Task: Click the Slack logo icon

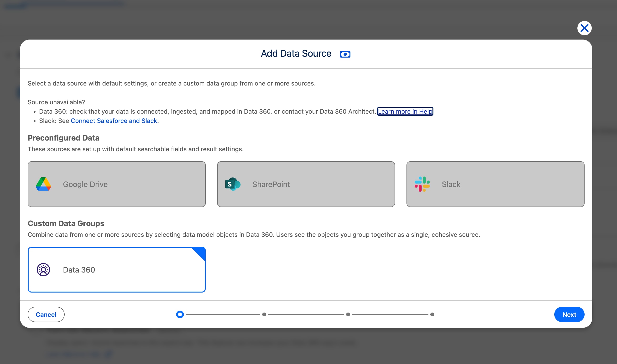Action: coord(422,184)
